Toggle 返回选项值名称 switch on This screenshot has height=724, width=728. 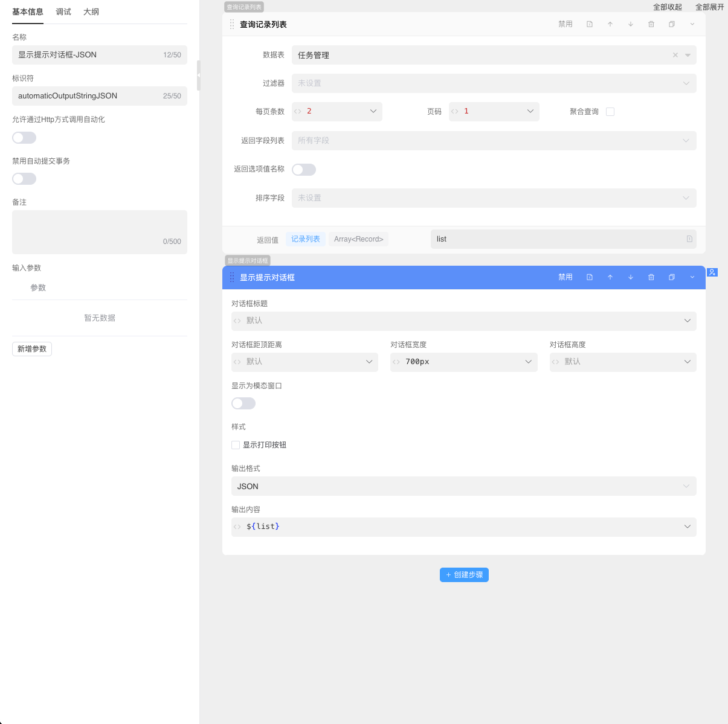click(x=304, y=170)
